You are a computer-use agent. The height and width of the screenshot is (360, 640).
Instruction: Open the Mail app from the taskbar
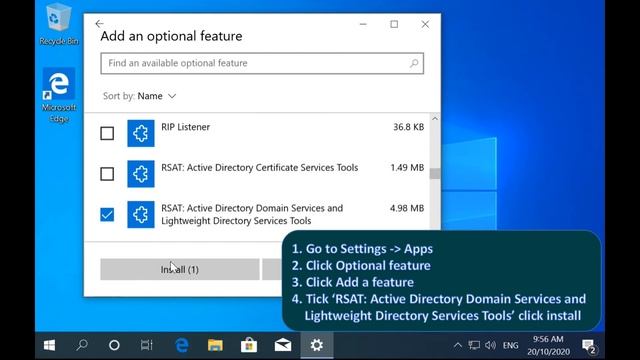pyautogui.click(x=283, y=345)
